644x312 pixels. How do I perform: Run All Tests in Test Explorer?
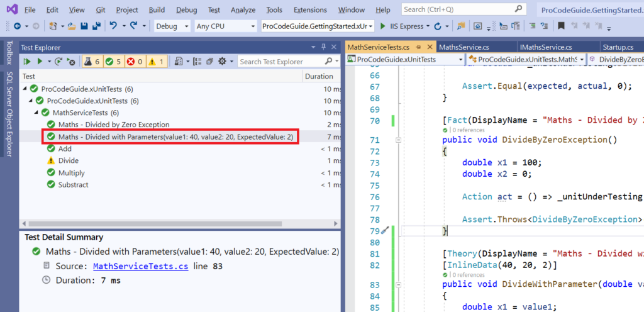click(27, 62)
